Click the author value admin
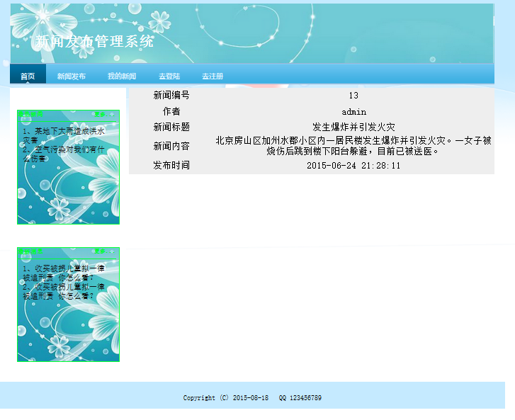Viewport: 515px width, 420px height. tap(353, 112)
